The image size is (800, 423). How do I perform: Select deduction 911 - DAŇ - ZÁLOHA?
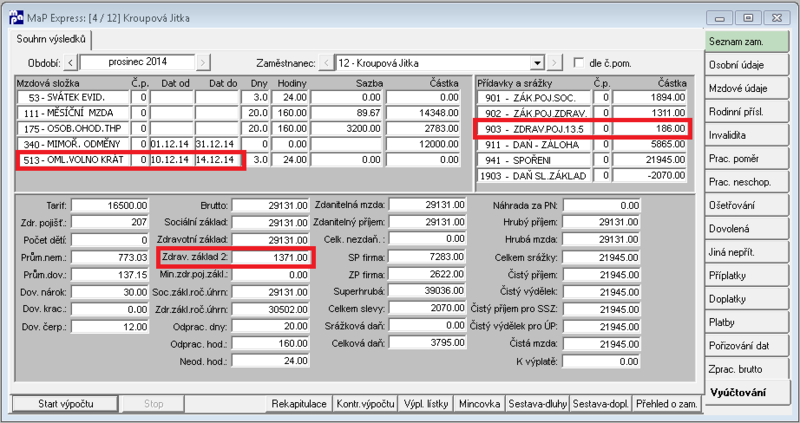click(582, 144)
